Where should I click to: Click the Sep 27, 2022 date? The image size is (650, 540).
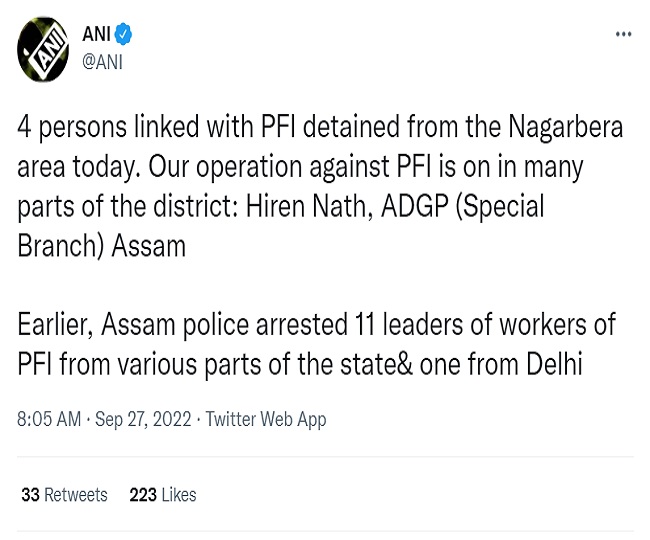pyautogui.click(x=143, y=419)
